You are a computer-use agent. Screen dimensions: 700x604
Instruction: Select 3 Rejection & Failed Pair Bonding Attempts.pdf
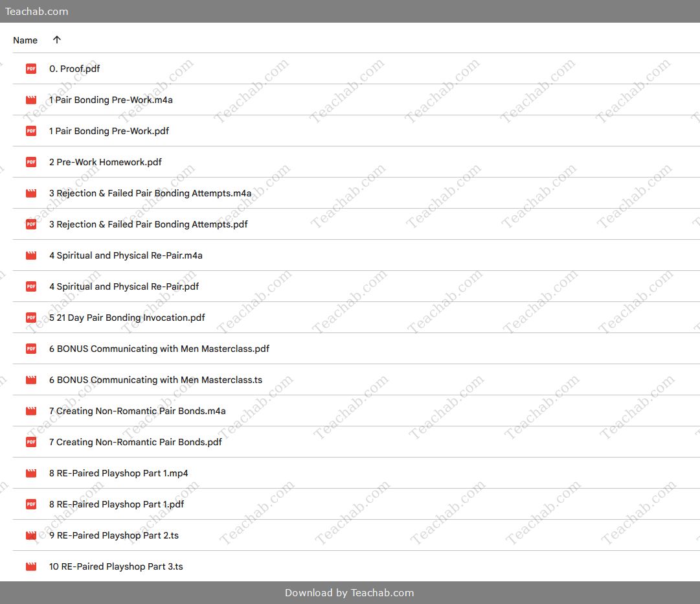[148, 224]
